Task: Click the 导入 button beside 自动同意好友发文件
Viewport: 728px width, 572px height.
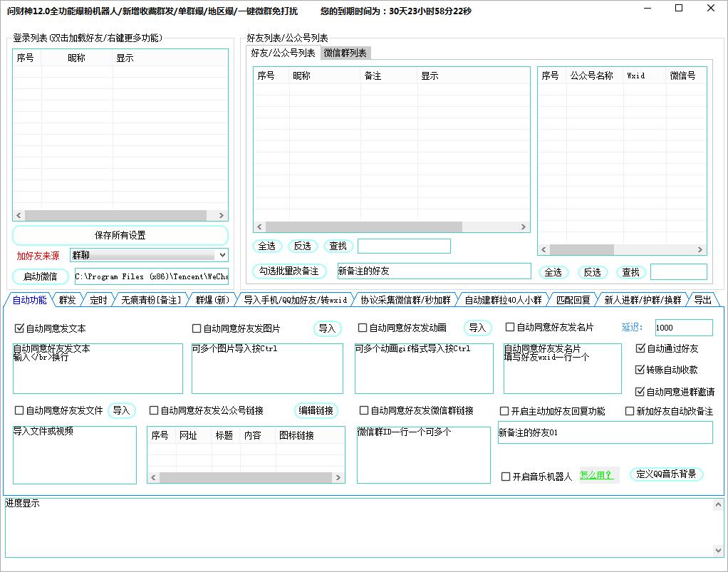Action: coord(122,410)
